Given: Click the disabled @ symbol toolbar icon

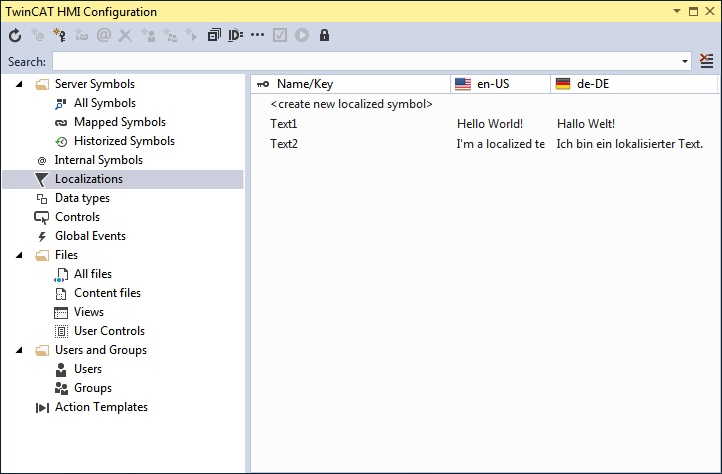Looking at the screenshot, I should click(104, 35).
